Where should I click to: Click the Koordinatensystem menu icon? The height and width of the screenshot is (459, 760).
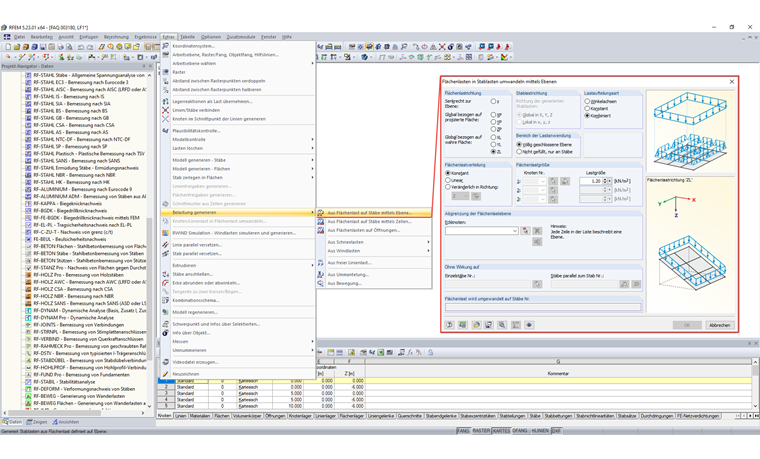click(165, 46)
